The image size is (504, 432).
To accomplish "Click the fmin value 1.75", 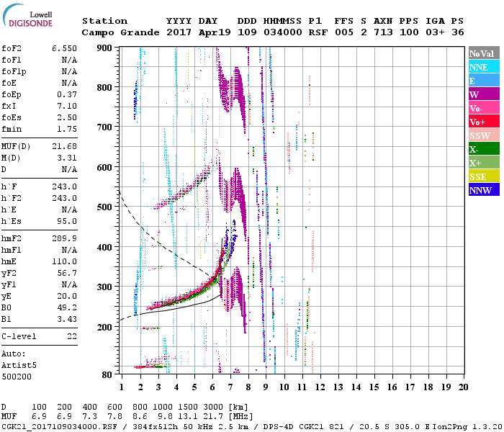I will [x=67, y=129].
